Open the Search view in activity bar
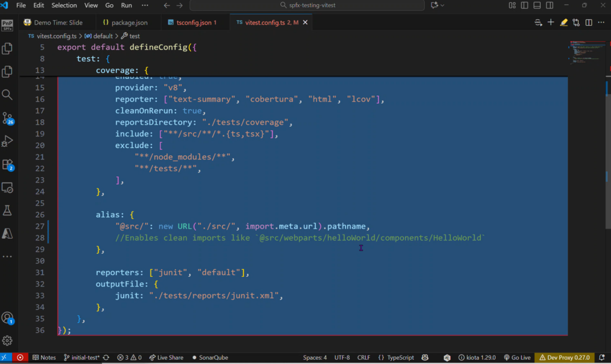Screen dimensions: 611x364 7,94
